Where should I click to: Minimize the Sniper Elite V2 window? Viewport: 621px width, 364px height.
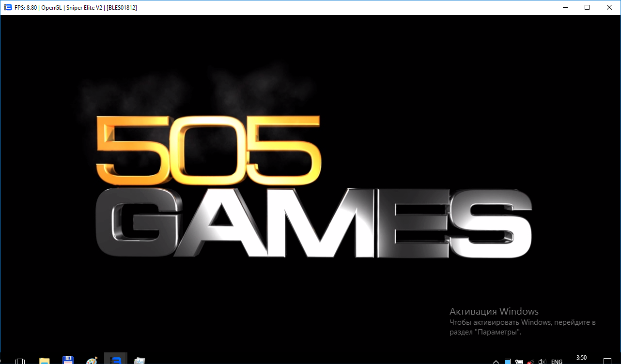tap(565, 7)
